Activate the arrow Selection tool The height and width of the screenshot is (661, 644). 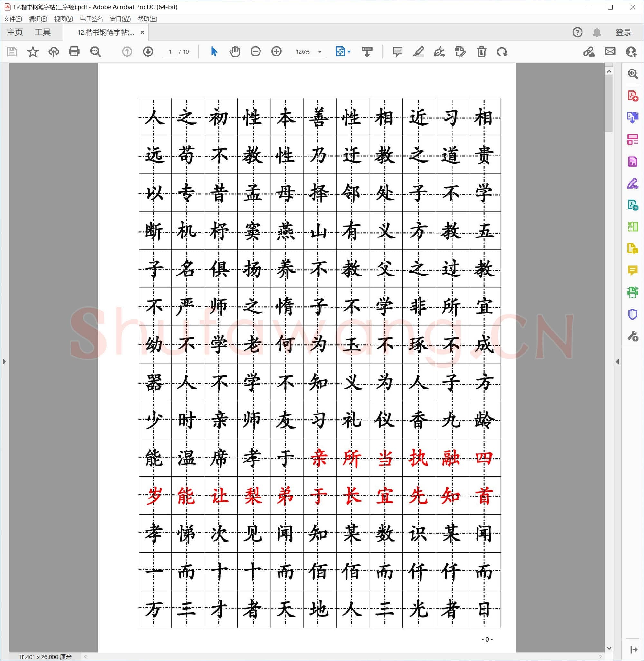click(214, 51)
